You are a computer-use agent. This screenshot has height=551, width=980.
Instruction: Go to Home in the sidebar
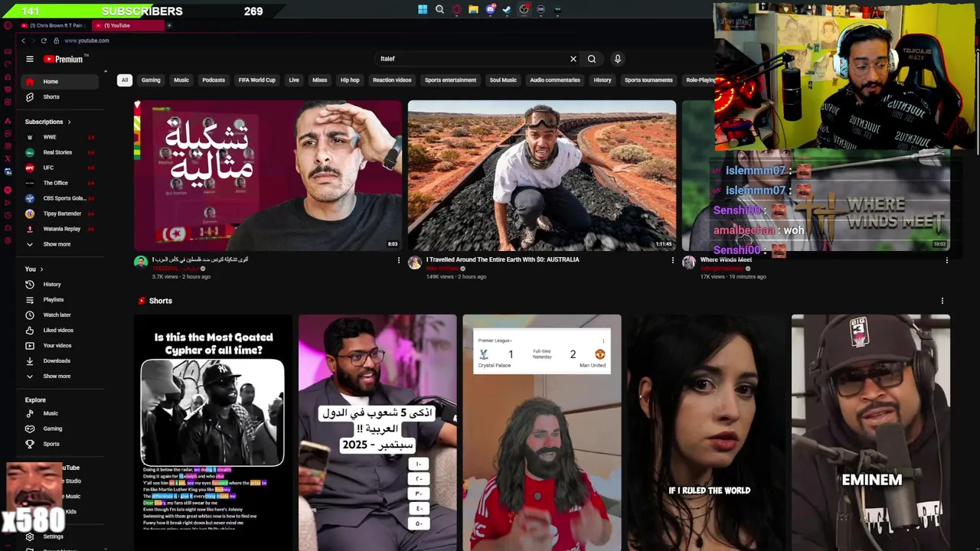pyautogui.click(x=61, y=82)
